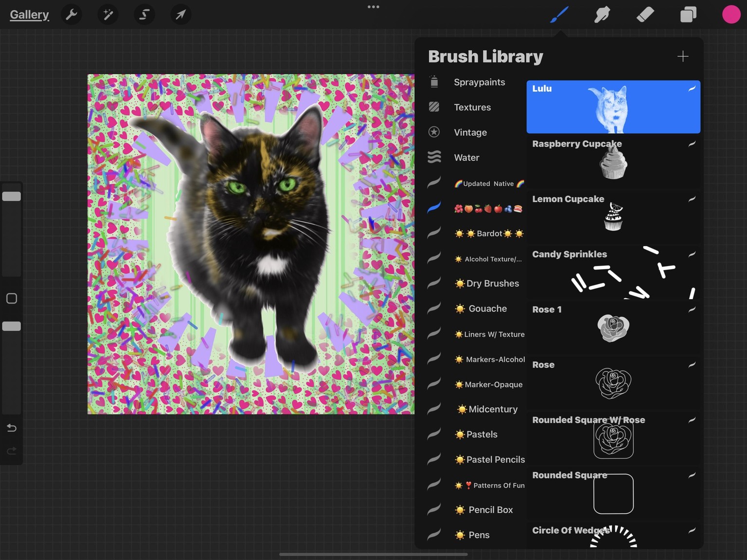
Task: Open the Textures brush set
Action: click(x=476, y=107)
